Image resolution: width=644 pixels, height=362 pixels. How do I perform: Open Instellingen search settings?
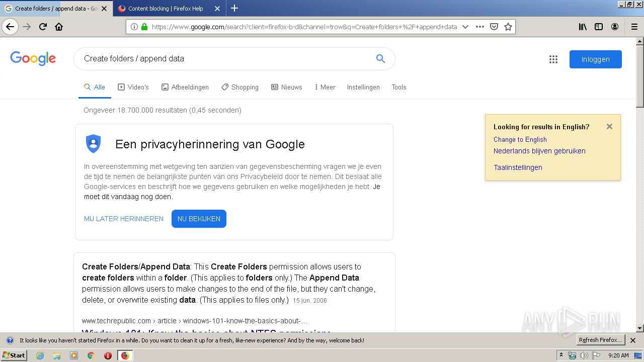(x=363, y=87)
